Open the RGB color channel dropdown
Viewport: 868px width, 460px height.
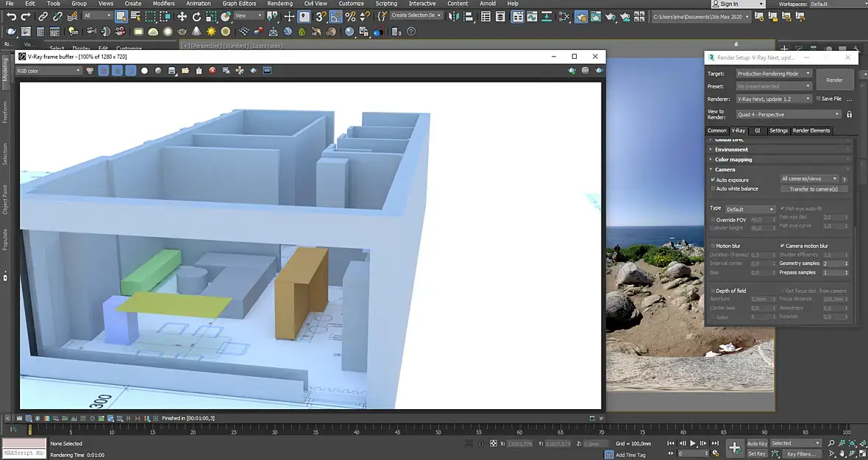pyautogui.click(x=49, y=71)
